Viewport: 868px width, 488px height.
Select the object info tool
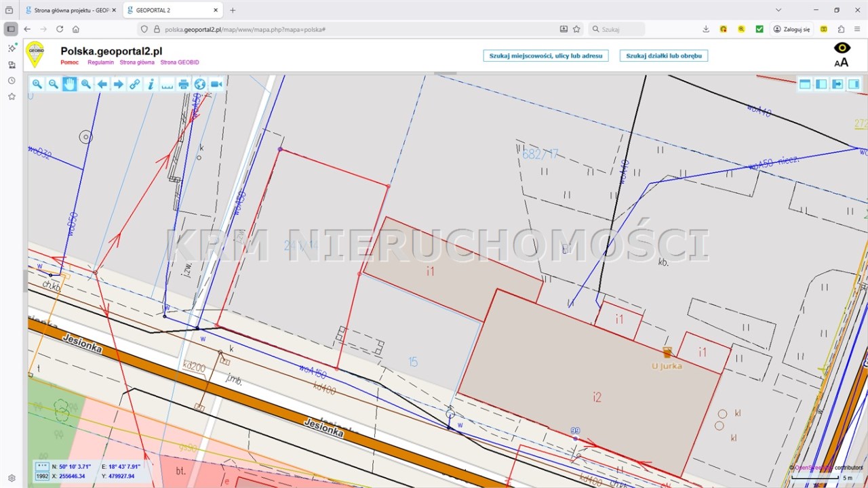pos(151,84)
